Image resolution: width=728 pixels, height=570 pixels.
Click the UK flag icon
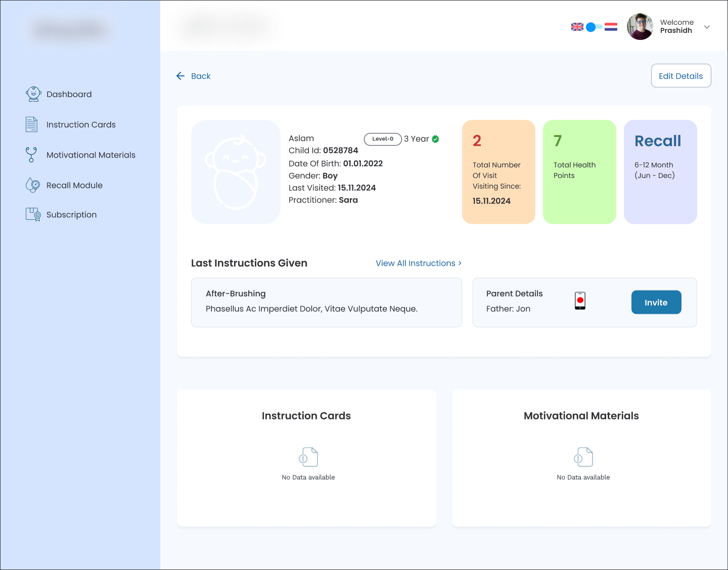tap(577, 27)
